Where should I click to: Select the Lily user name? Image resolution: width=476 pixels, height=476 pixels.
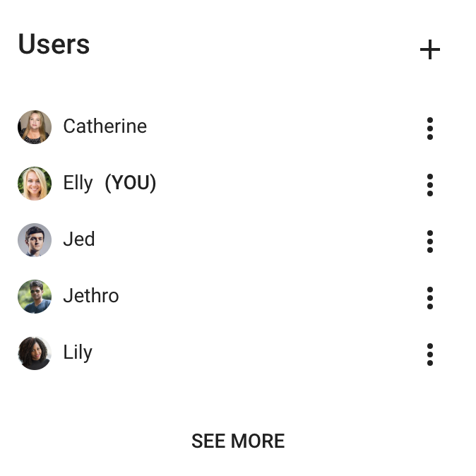pyautogui.click(x=78, y=352)
